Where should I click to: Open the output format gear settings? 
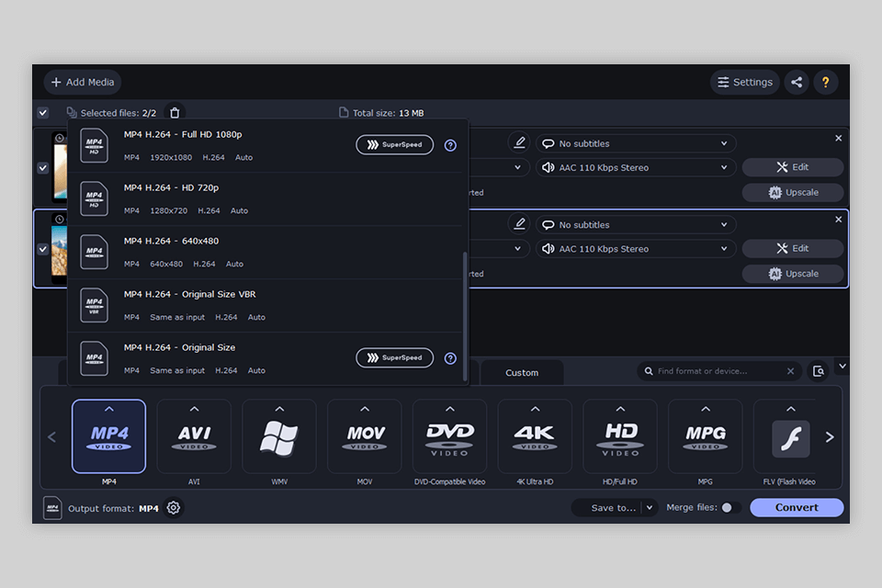pos(174,507)
